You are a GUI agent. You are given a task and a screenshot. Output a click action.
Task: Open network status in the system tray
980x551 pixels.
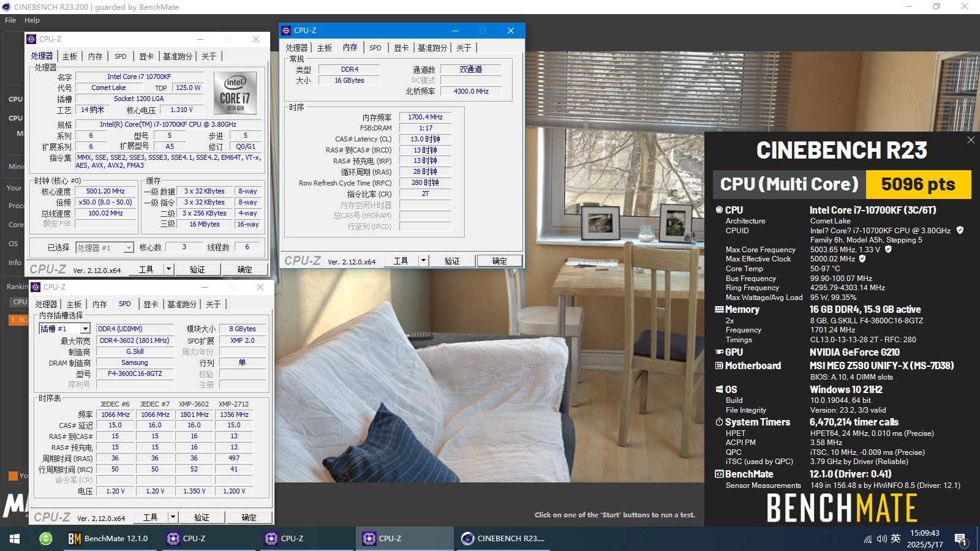(x=868, y=539)
